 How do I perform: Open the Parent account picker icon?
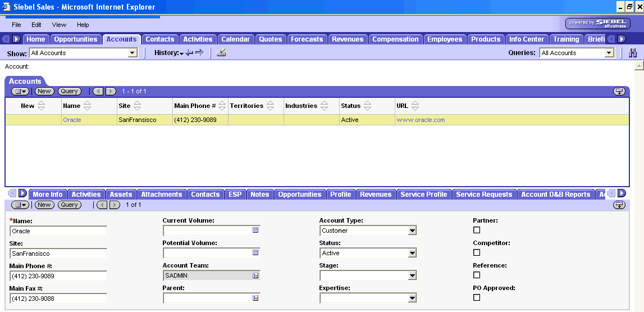[255, 297]
